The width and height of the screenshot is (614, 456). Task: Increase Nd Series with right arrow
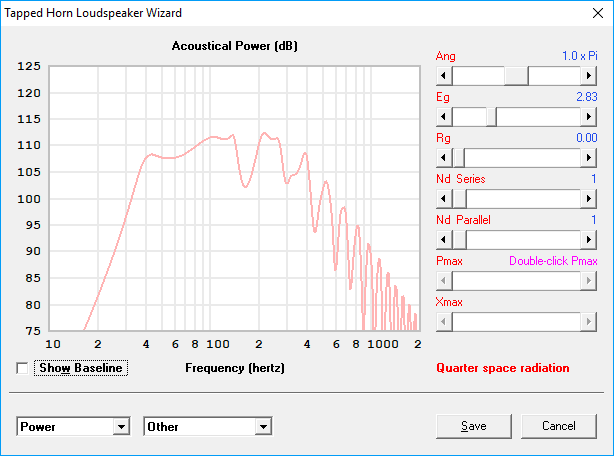coord(589,199)
